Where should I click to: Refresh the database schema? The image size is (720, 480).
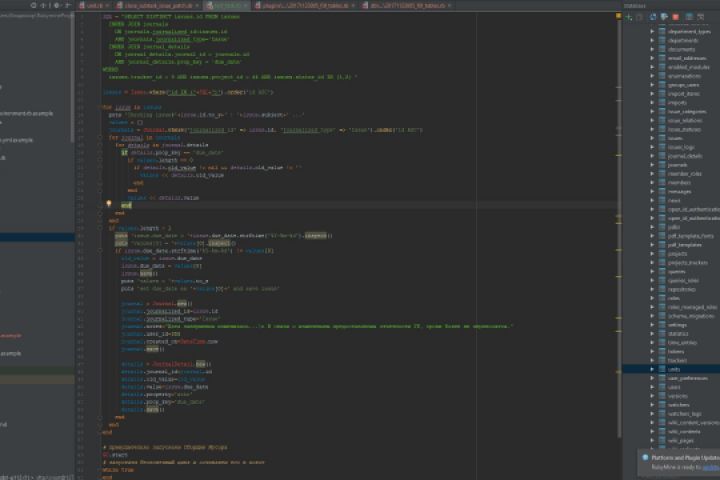pyautogui.click(x=652, y=17)
